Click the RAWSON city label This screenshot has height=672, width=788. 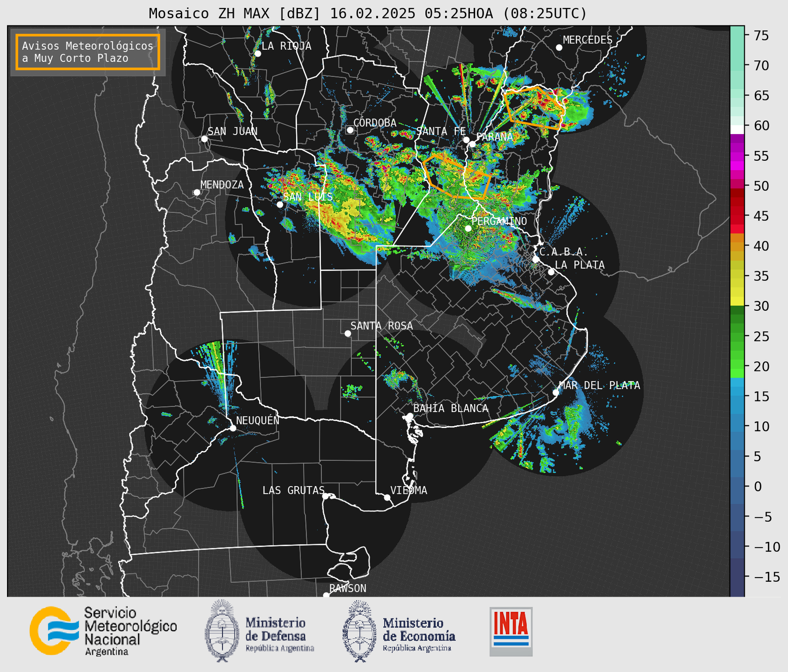pos(348,588)
